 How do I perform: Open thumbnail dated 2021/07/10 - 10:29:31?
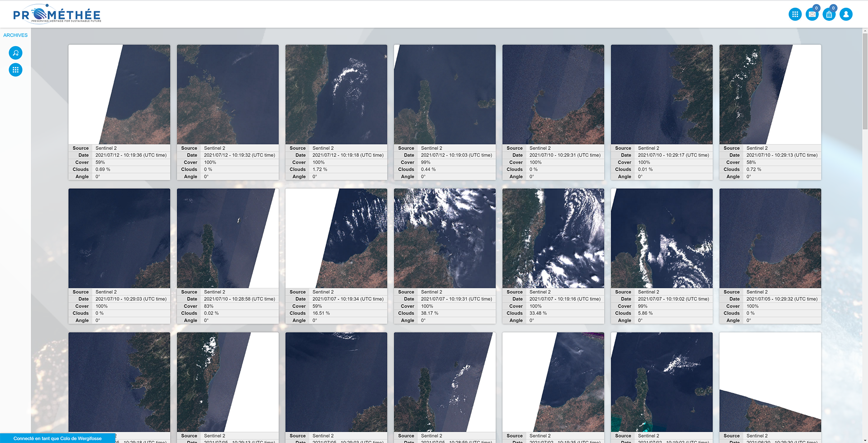(x=553, y=94)
